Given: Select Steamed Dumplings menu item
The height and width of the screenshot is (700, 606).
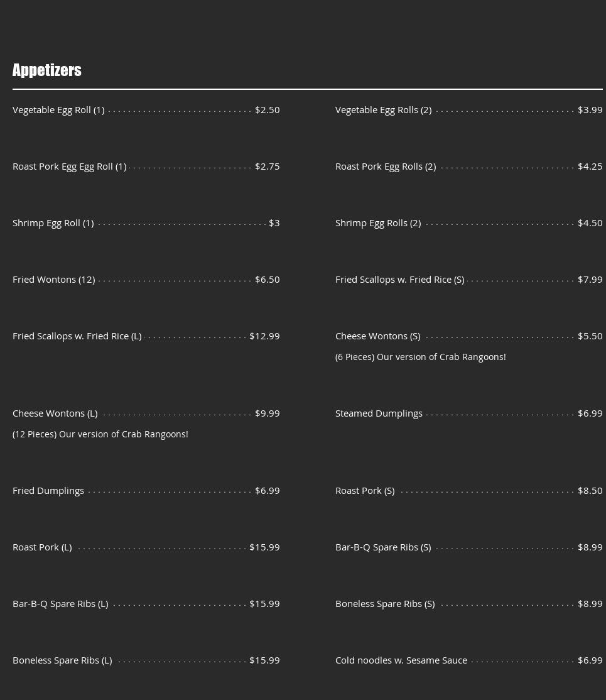Looking at the screenshot, I should pos(379,413).
